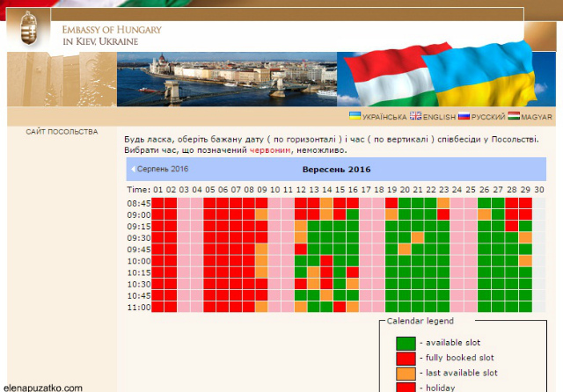Click the 11:00 time row label
563x392 pixels.
coord(139,307)
